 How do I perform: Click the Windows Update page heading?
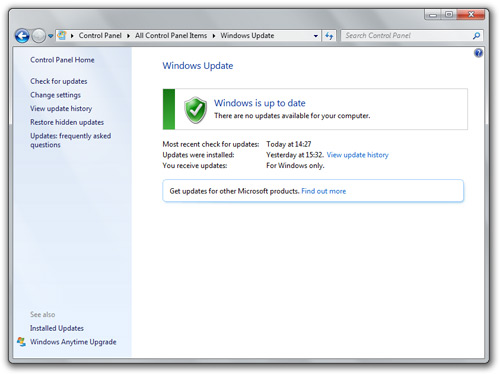[x=198, y=66]
